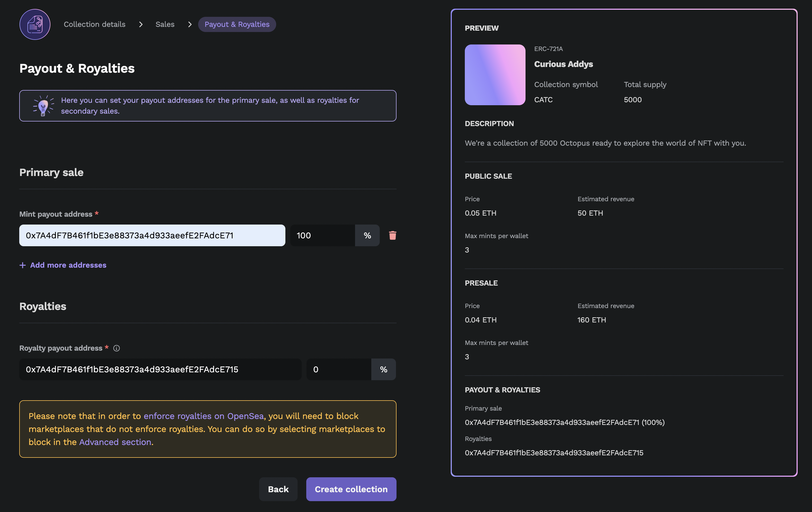
Task: Click the mint payout percent symbol
Action: click(x=367, y=235)
